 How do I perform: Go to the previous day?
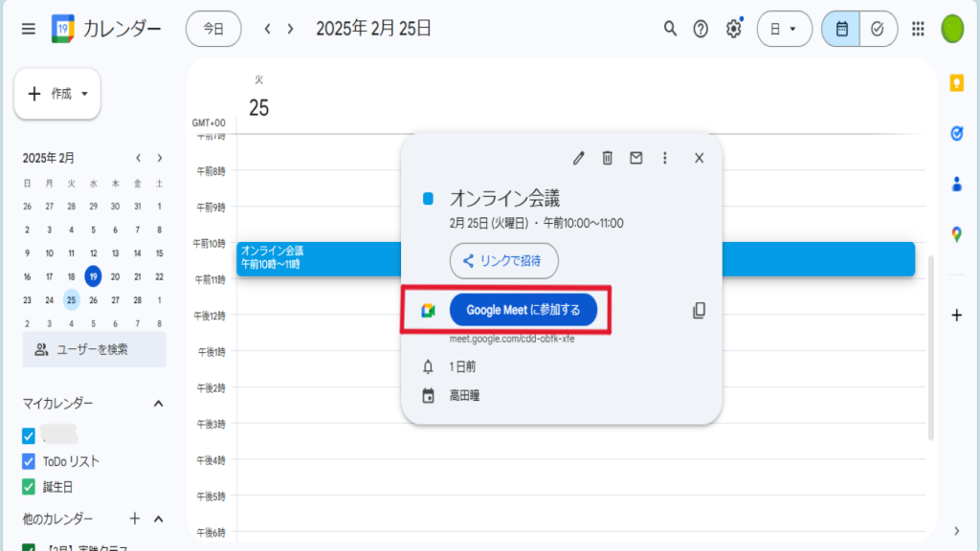268,29
